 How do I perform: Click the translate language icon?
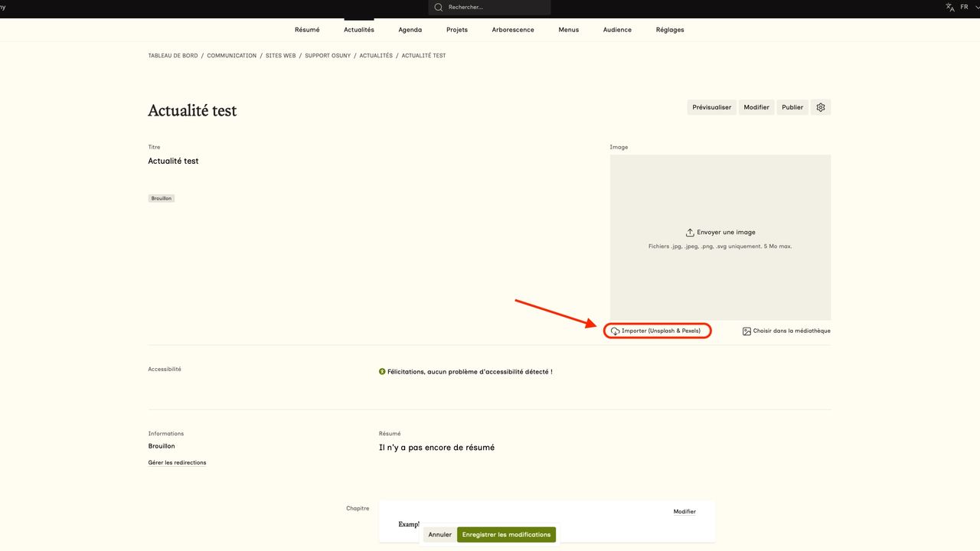950,7
